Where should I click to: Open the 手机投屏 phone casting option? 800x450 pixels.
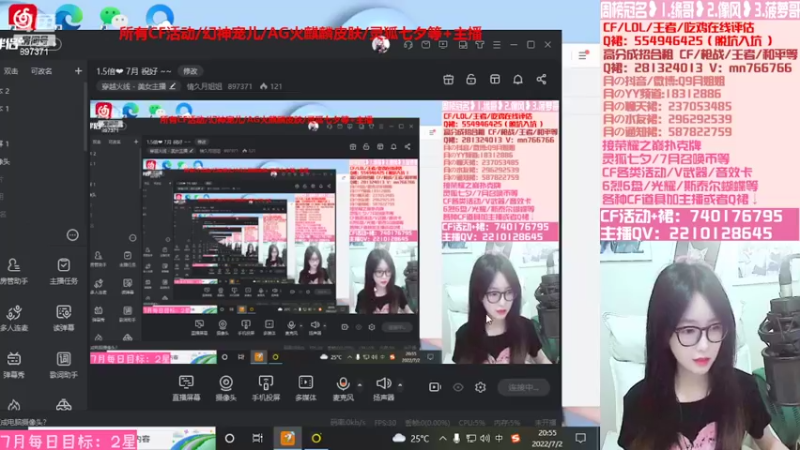266,388
